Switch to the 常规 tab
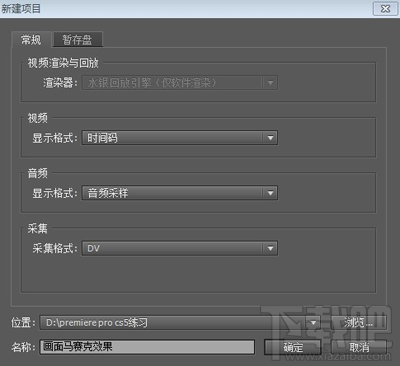This screenshot has height=366, width=400. 31,40
